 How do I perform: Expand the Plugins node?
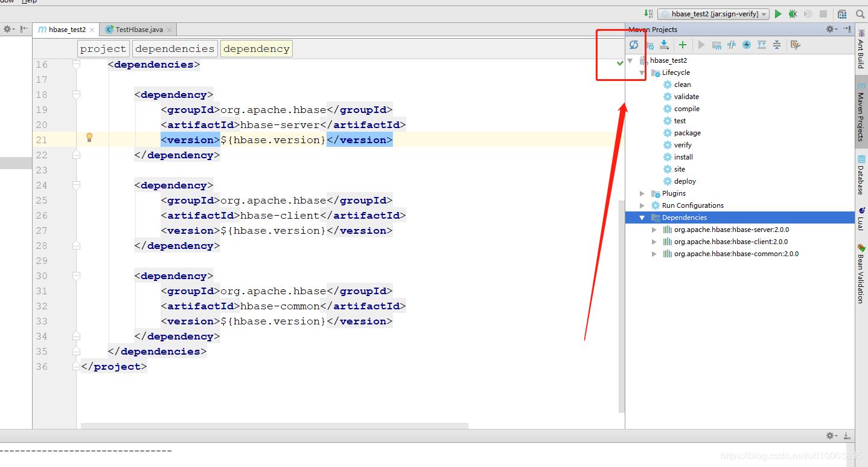642,193
